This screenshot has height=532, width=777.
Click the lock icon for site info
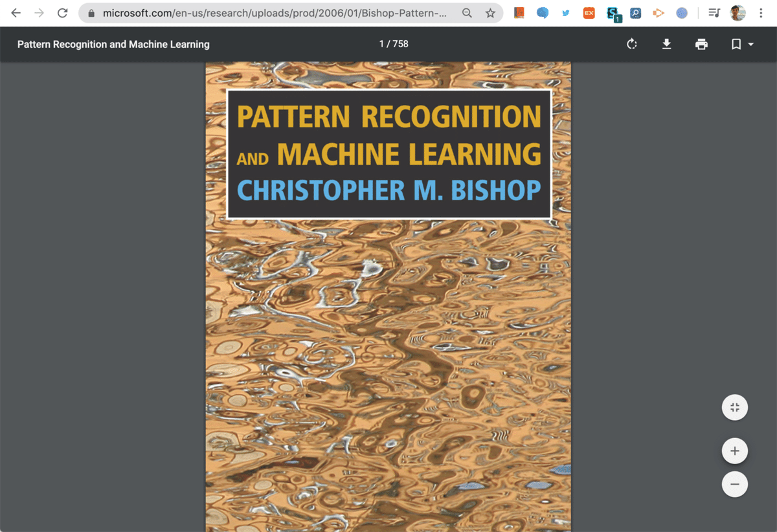tap(91, 13)
